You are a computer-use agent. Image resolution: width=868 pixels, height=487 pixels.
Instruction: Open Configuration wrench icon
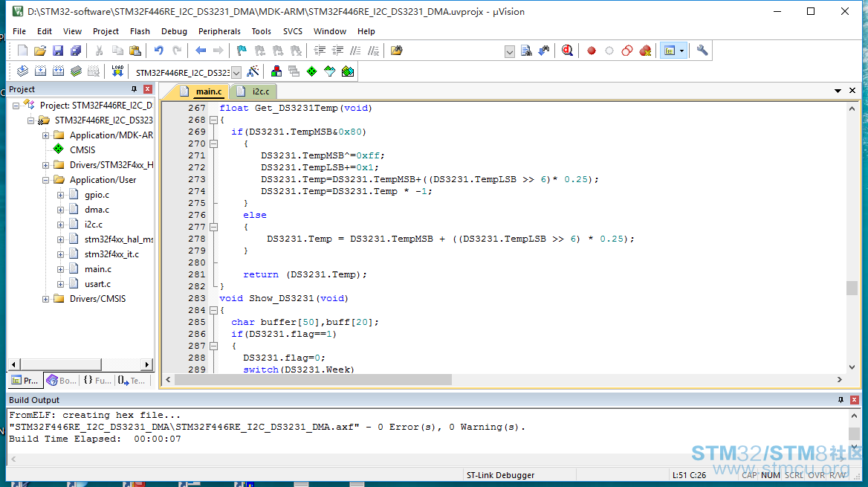click(x=702, y=51)
